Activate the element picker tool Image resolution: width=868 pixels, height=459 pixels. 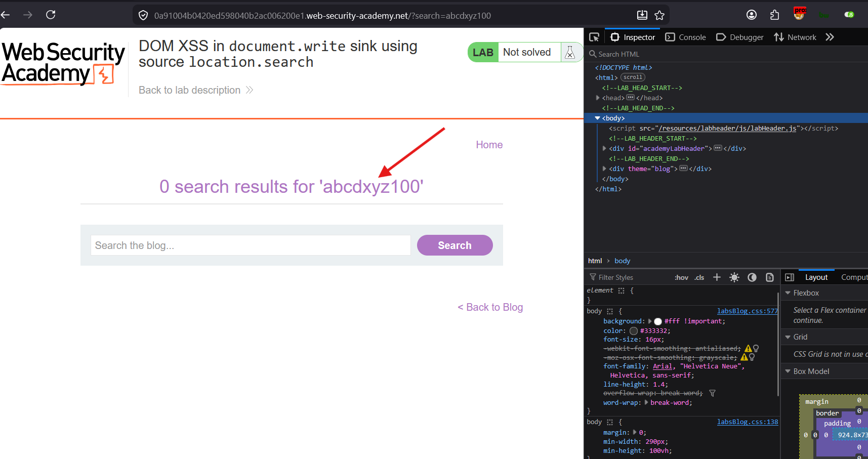click(x=594, y=37)
